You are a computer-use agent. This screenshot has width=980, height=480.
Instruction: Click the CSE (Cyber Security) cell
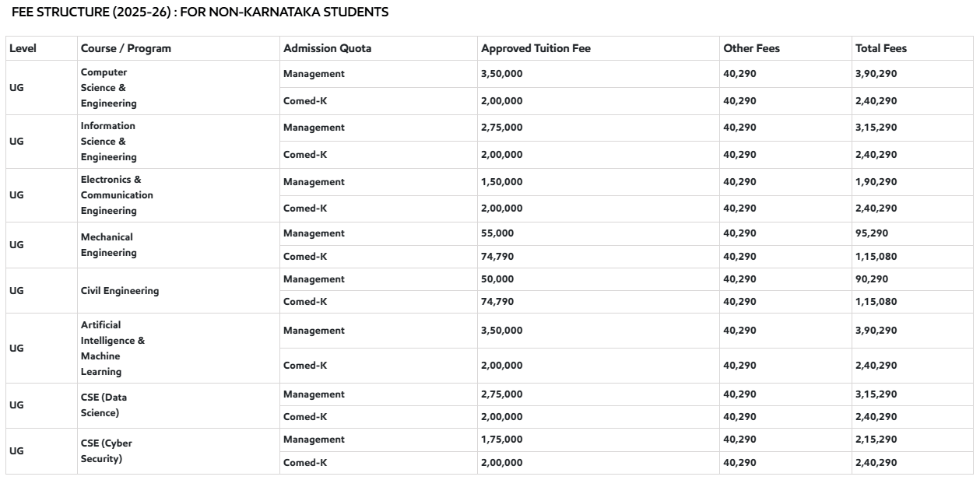point(106,451)
